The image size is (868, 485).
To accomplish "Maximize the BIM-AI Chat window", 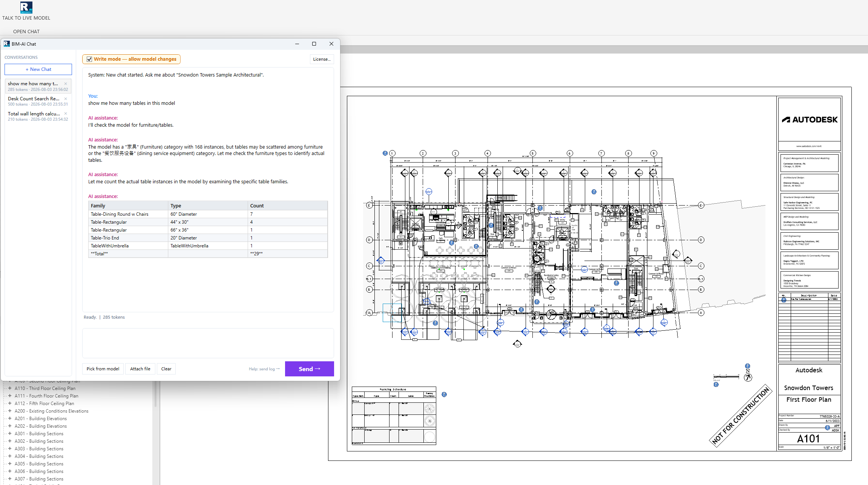I will click(x=314, y=44).
